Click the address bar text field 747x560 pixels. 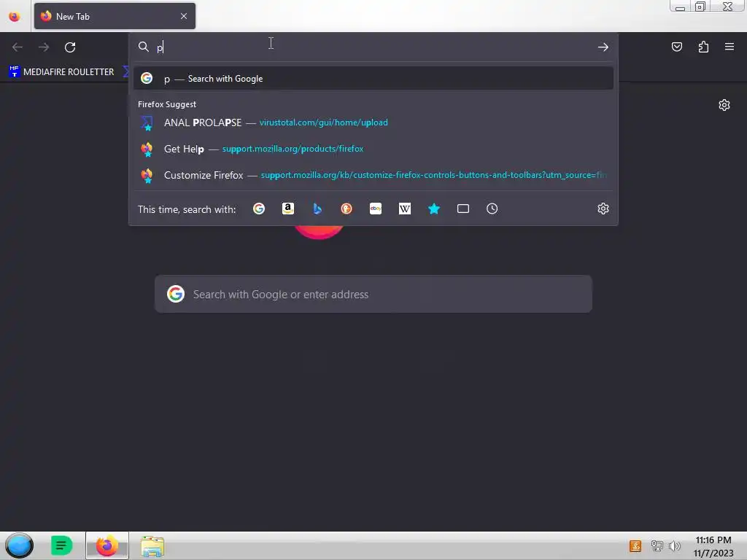374,47
